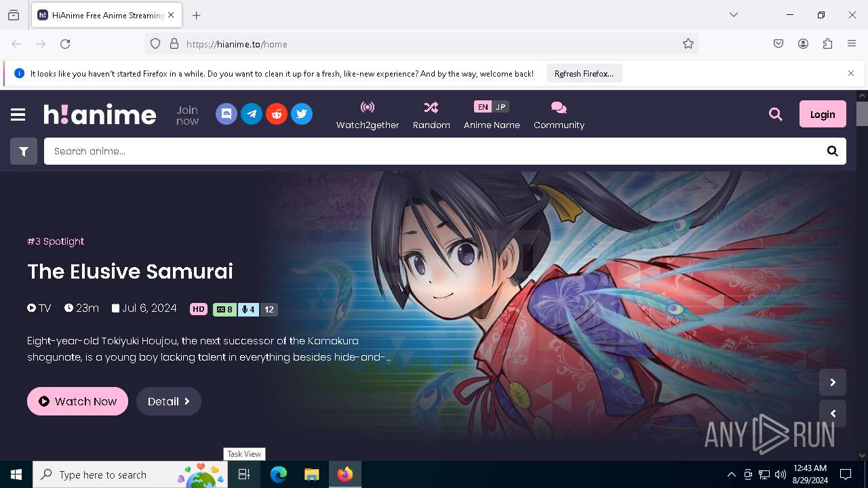Open The Elusive Samurai title
This screenshot has width=868, height=488.
point(130,271)
